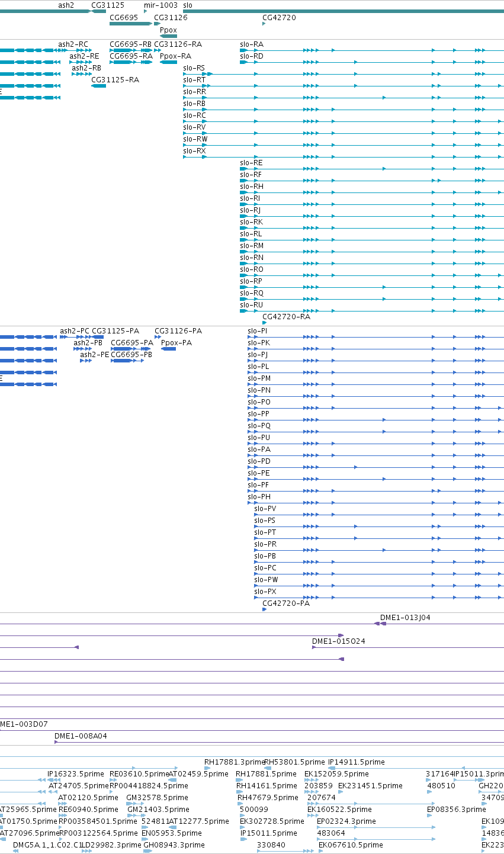Select transcript slo-RX label
This screenshot has width=504, height=854.
tap(194, 151)
